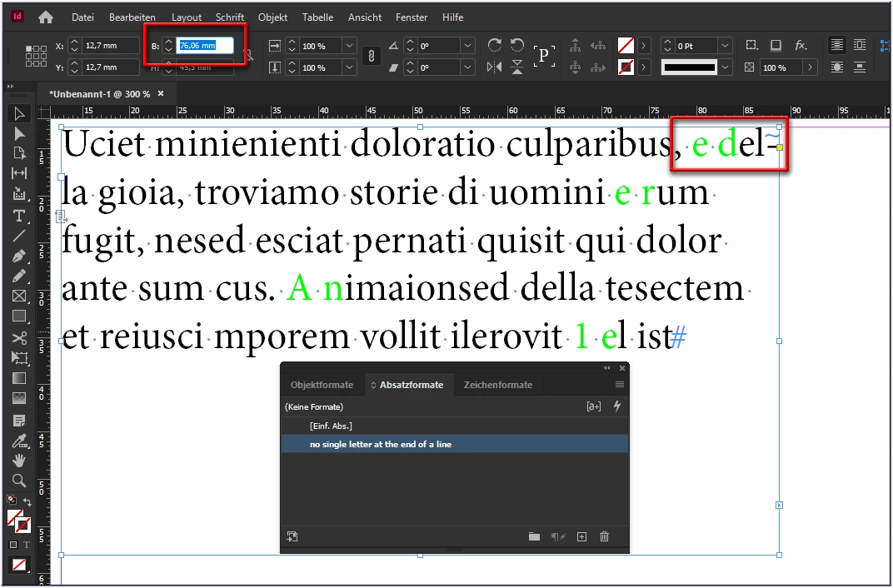Create new paragraph style

[x=581, y=536]
